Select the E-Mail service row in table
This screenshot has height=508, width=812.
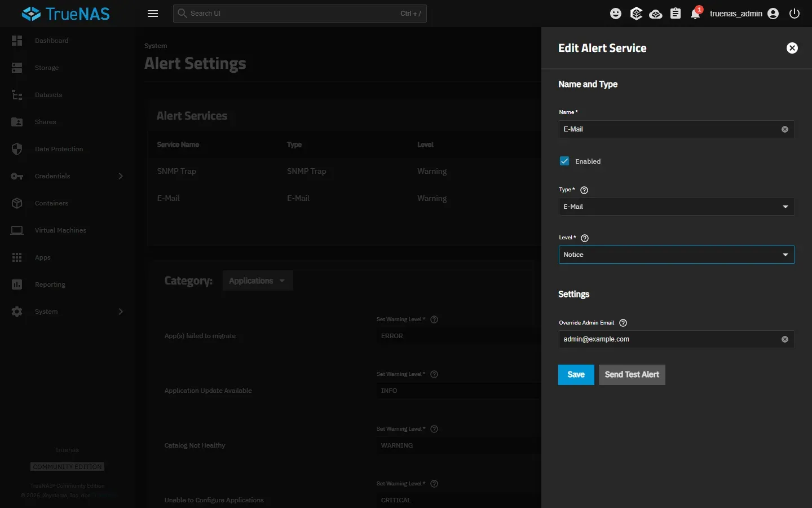pos(345,198)
